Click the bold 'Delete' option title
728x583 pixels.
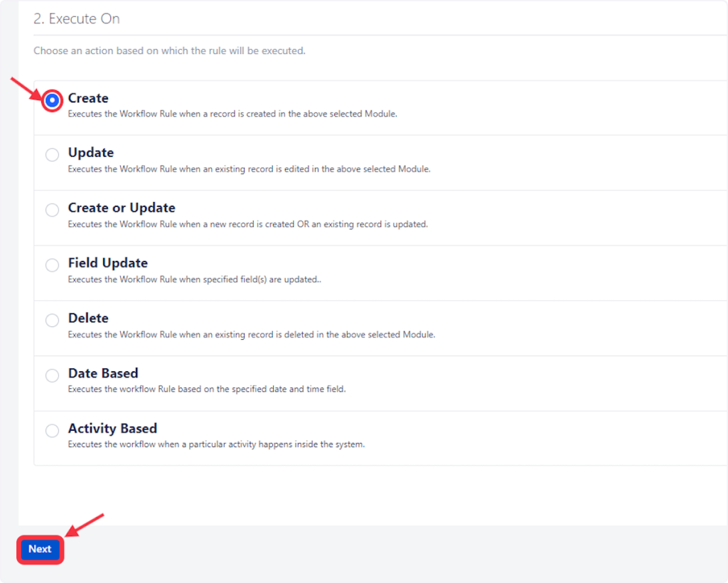[88, 318]
